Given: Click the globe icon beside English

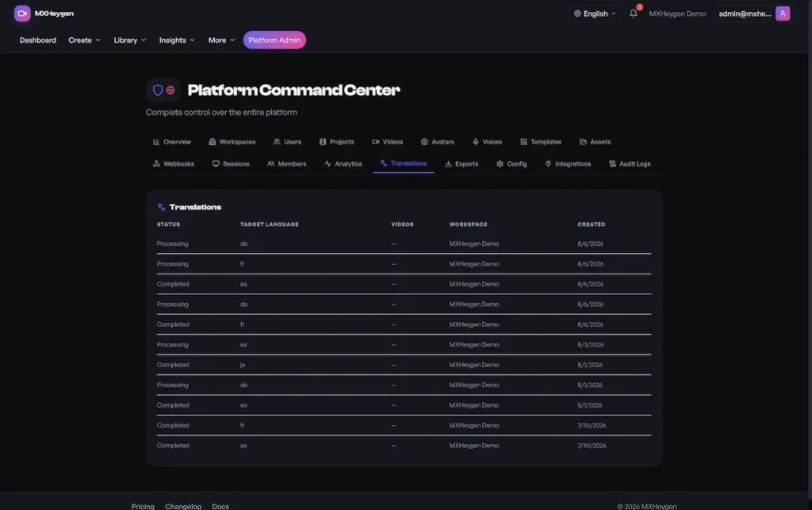Looking at the screenshot, I should 577,13.
